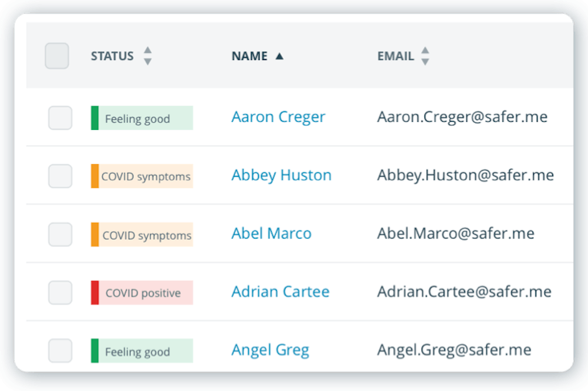The height and width of the screenshot is (391, 588).
Task: Click Aaron Creger's Feeling good status badge
Action: pos(142,118)
